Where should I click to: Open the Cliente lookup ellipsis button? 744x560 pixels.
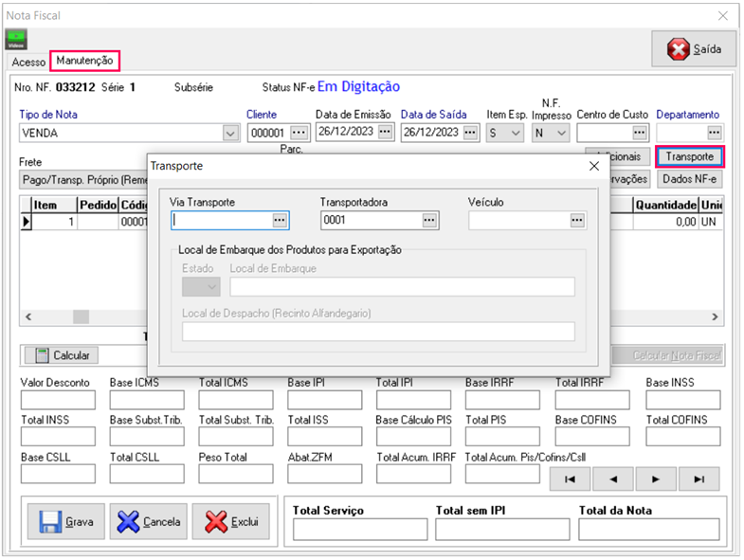(299, 133)
